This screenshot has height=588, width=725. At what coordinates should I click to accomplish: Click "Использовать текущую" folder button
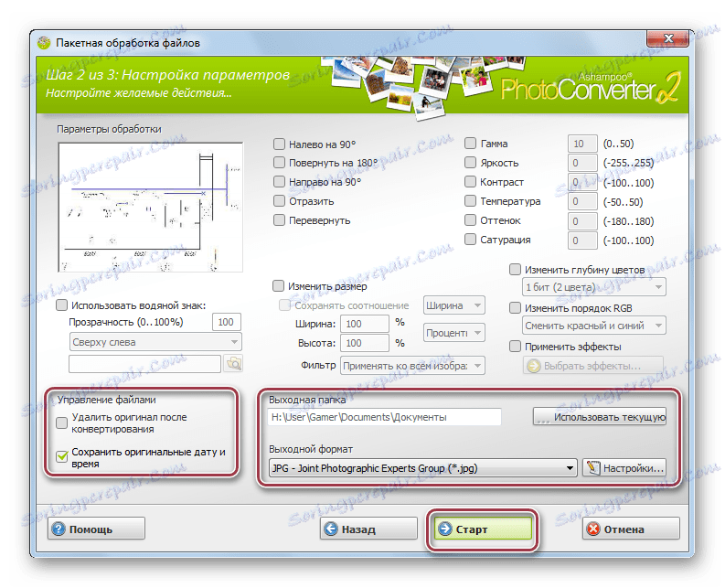(600, 417)
